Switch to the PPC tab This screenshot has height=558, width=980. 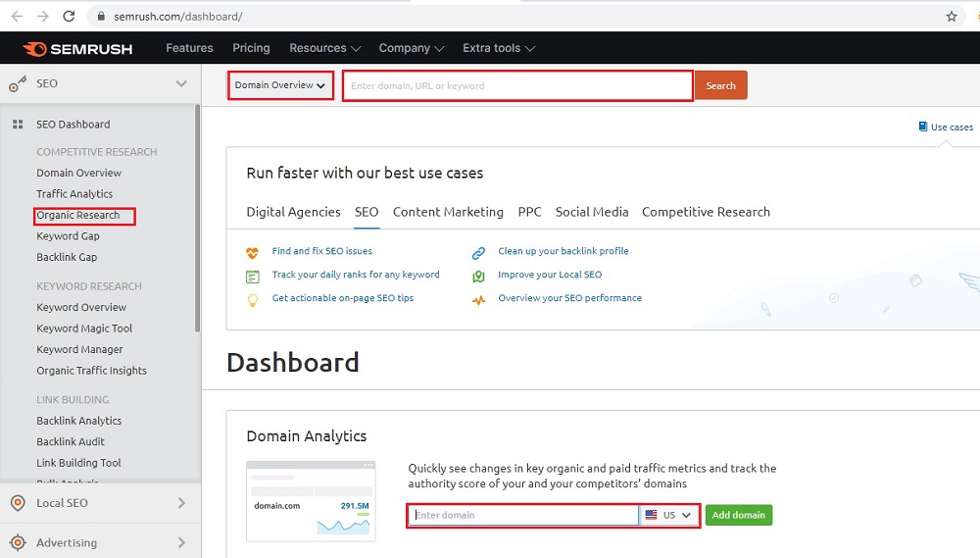pos(529,212)
